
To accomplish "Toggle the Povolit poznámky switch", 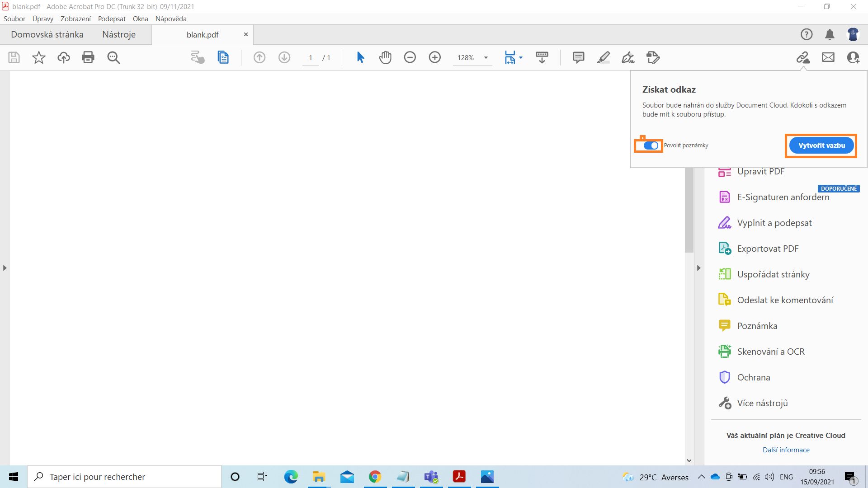I will point(651,145).
